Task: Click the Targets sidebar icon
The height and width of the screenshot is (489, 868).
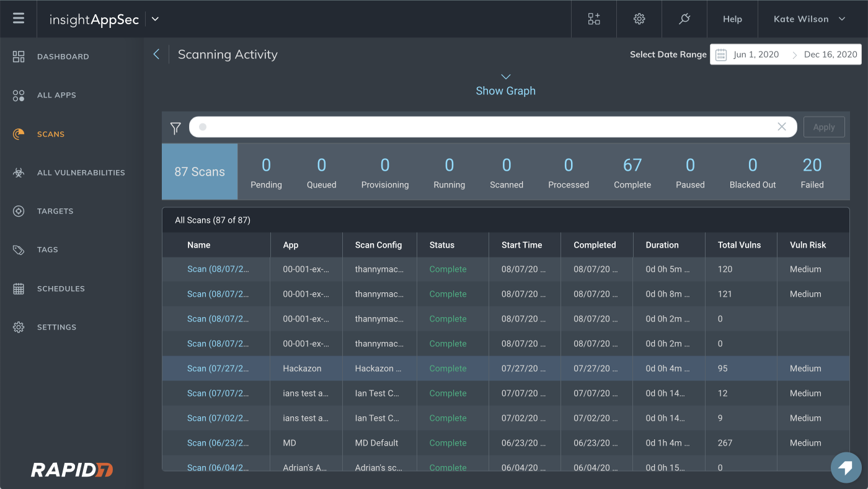Action: pos(19,211)
